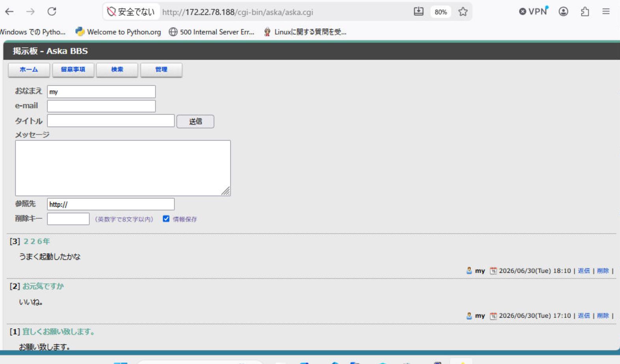Screen dimensions: 620x364
Task: Open the 80% zoom level indicator
Action: tap(440, 12)
